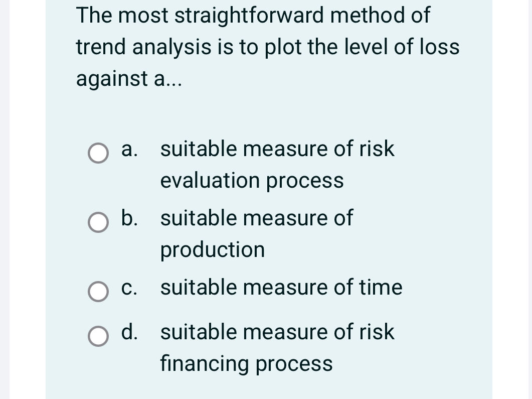The height and width of the screenshot is (399, 532).
Task: Click 'suitable measure of risk' text in option d
Action: click(277, 332)
